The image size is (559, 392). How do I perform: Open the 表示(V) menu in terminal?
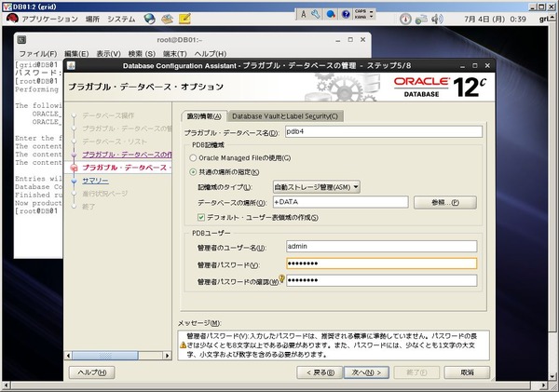pos(108,53)
